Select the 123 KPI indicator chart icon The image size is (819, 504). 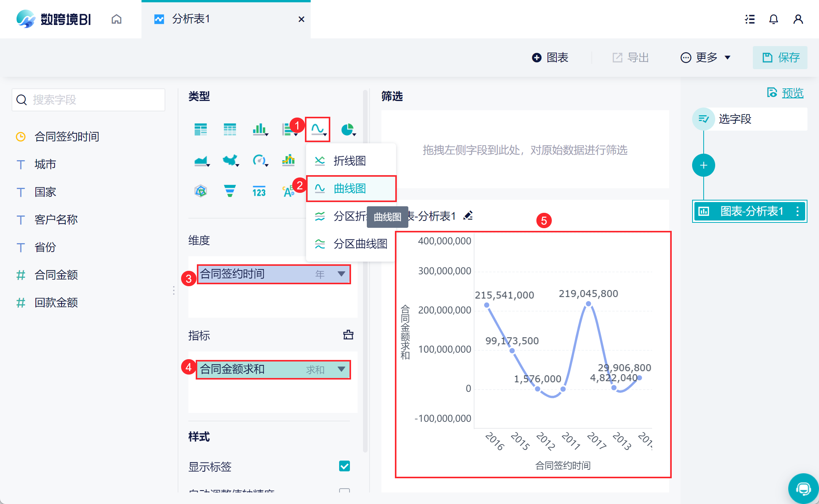[259, 191]
